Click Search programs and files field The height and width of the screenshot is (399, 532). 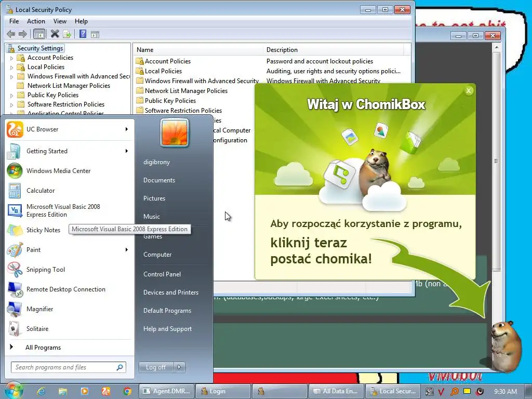[x=69, y=367]
